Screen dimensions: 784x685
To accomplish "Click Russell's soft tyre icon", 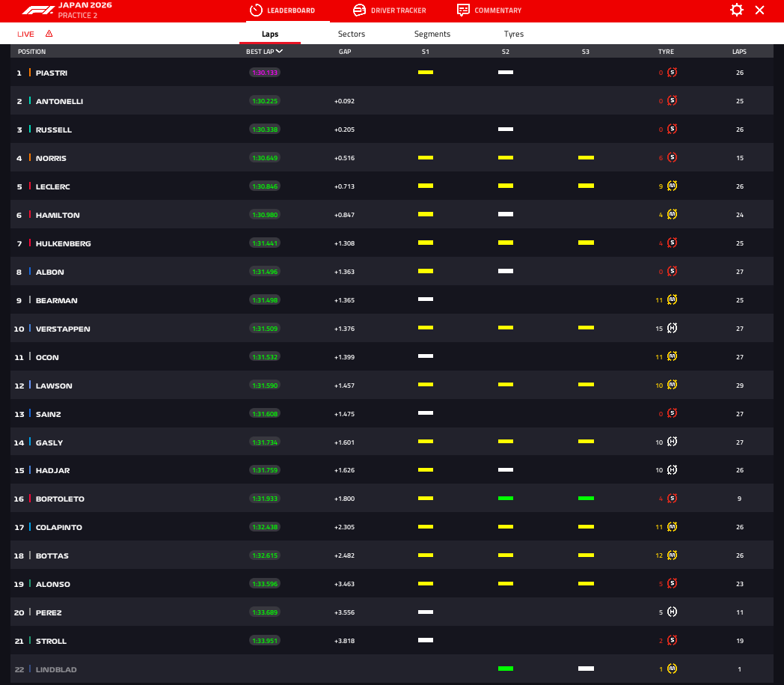I will (672, 129).
